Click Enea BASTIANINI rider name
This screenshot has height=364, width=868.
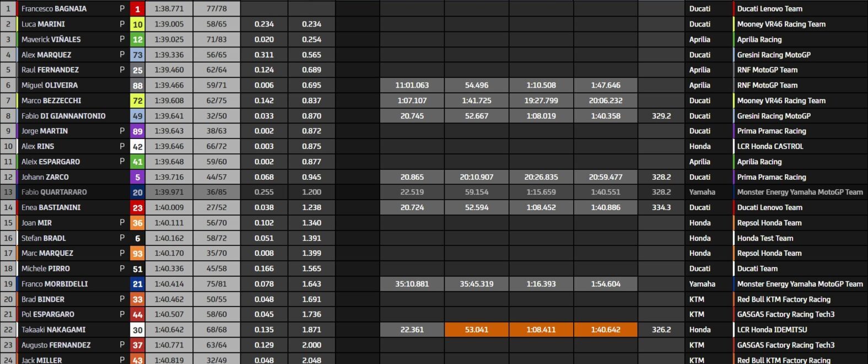point(51,208)
